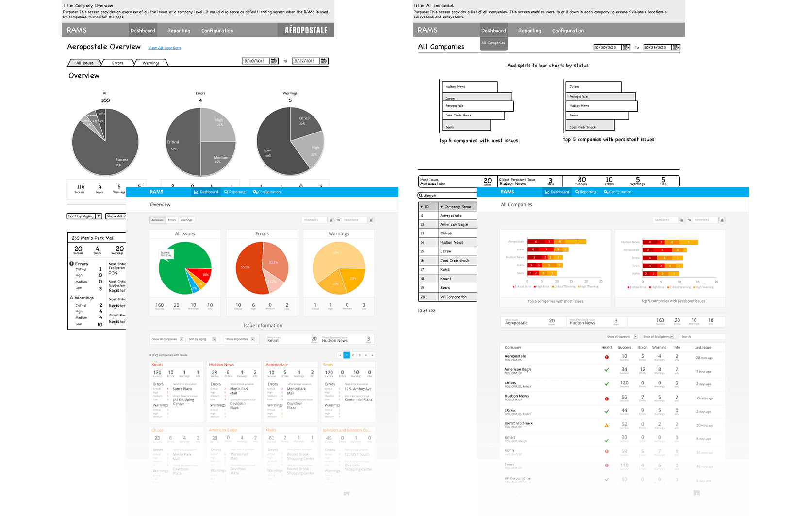Select Warnings tab in Aeropostale wireframe
The image size is (811, 532).
coord(151,63)
